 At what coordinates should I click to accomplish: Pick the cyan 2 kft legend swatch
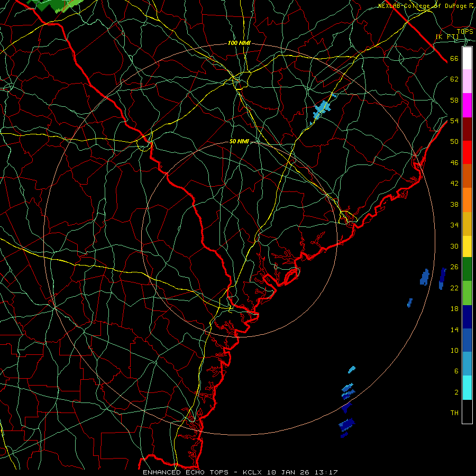coord(467,388)
